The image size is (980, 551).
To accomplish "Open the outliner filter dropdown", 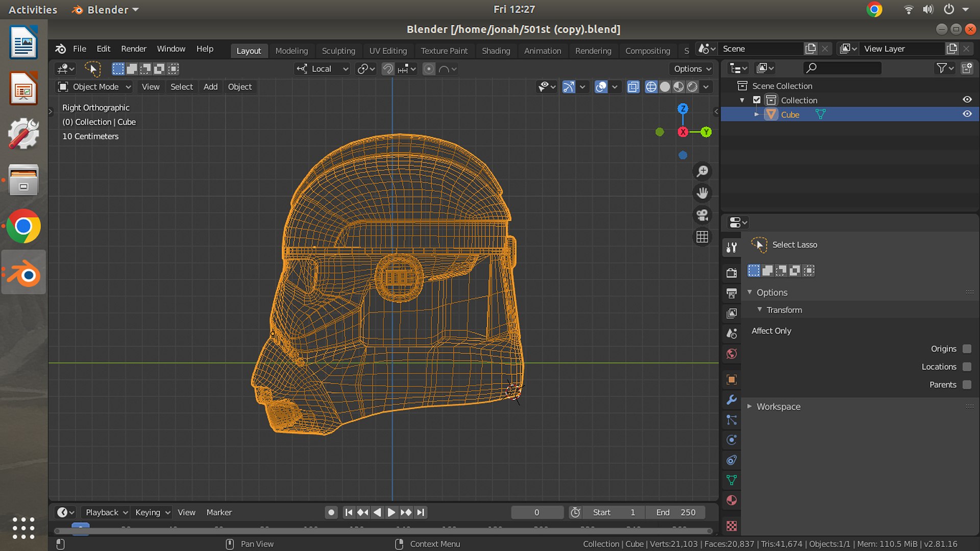I will point(945,68).
